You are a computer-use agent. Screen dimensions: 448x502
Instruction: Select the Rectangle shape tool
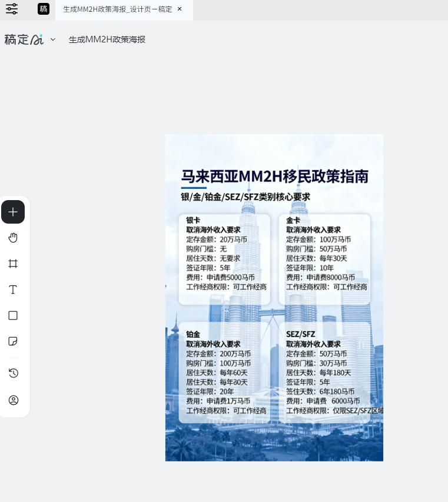[13, 315]
